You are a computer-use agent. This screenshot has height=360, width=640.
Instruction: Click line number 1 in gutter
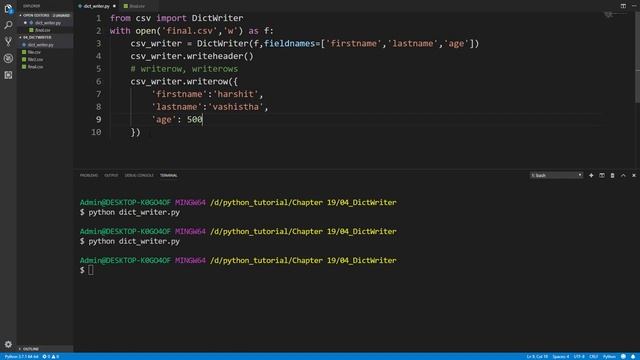98,18
